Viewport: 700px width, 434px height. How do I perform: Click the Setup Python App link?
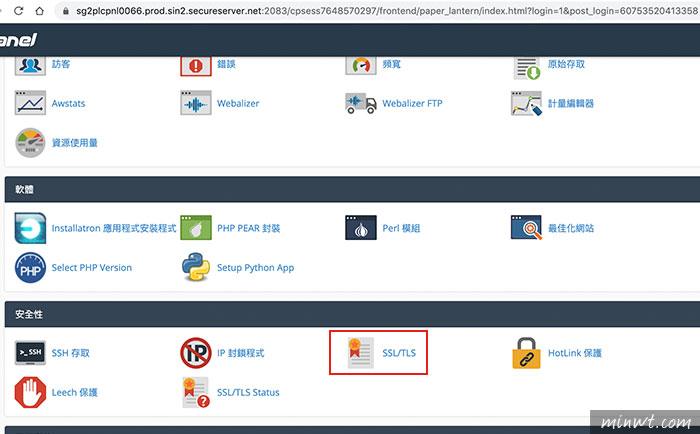point(255,268)
